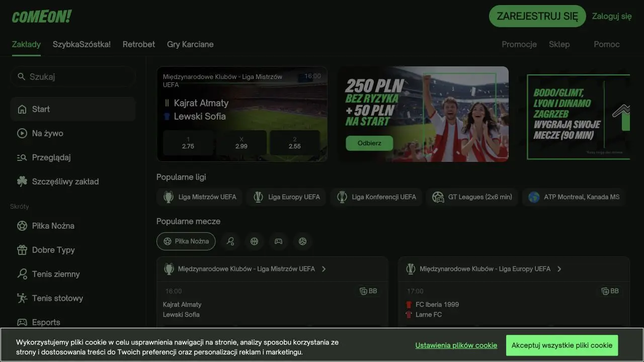Click the ComeOn! logo

click(x=42, y=17)
